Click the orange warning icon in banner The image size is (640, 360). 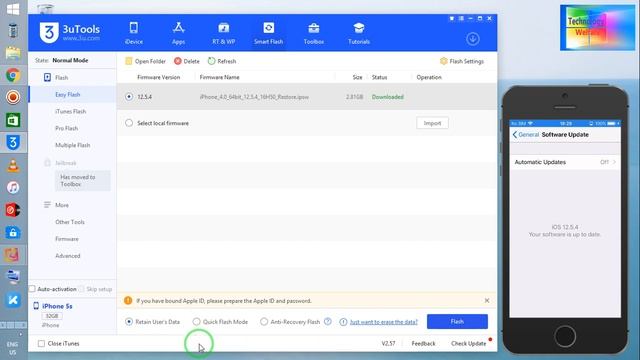pyautogui.click(x=128, y=300)
